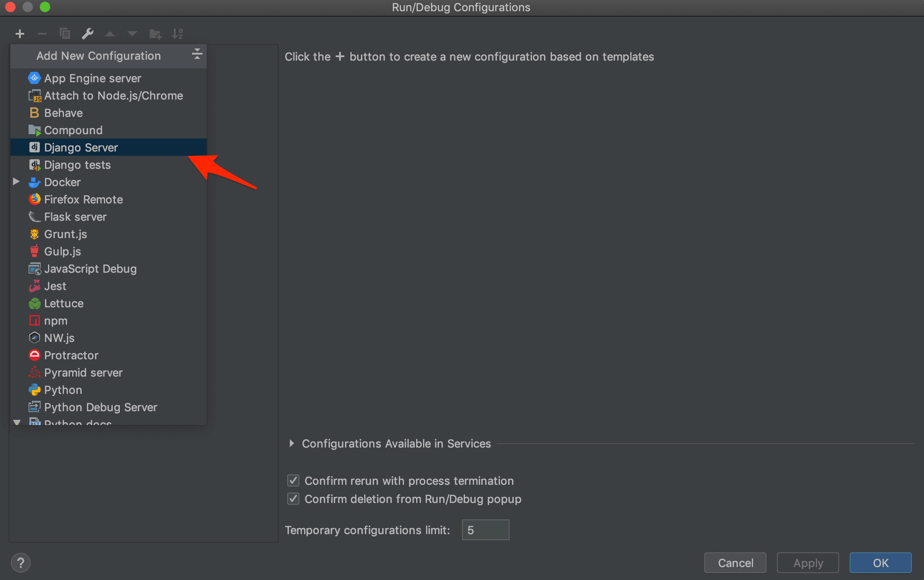
Task: Click the Firefox Remote icon
Action: coord(34,200)
